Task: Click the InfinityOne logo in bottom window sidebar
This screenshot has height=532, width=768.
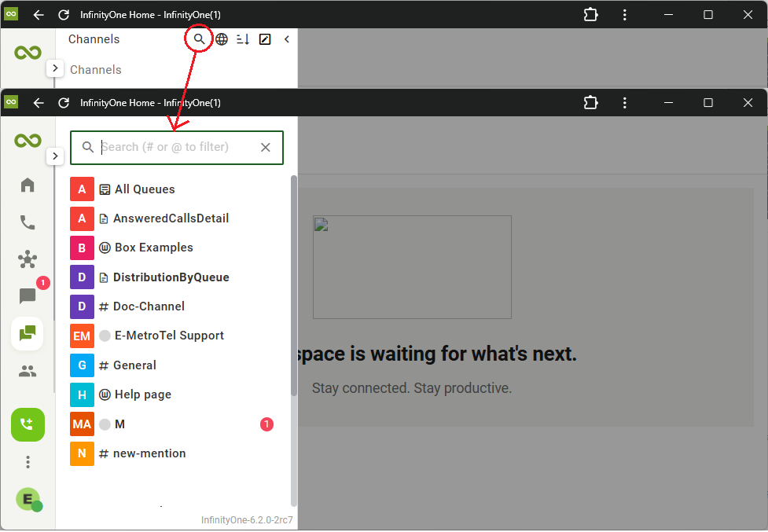Action: coord(28,141)
